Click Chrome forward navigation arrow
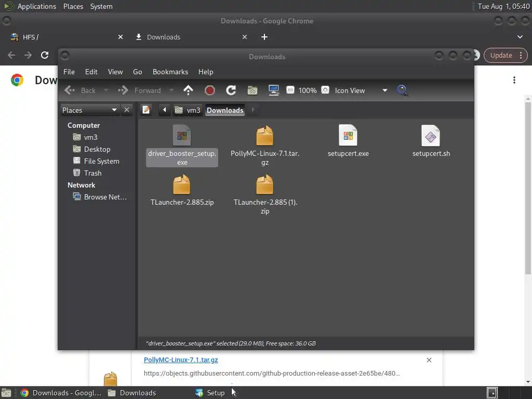The height and width of the screenshot is (399, 532). tap(28, 55)
